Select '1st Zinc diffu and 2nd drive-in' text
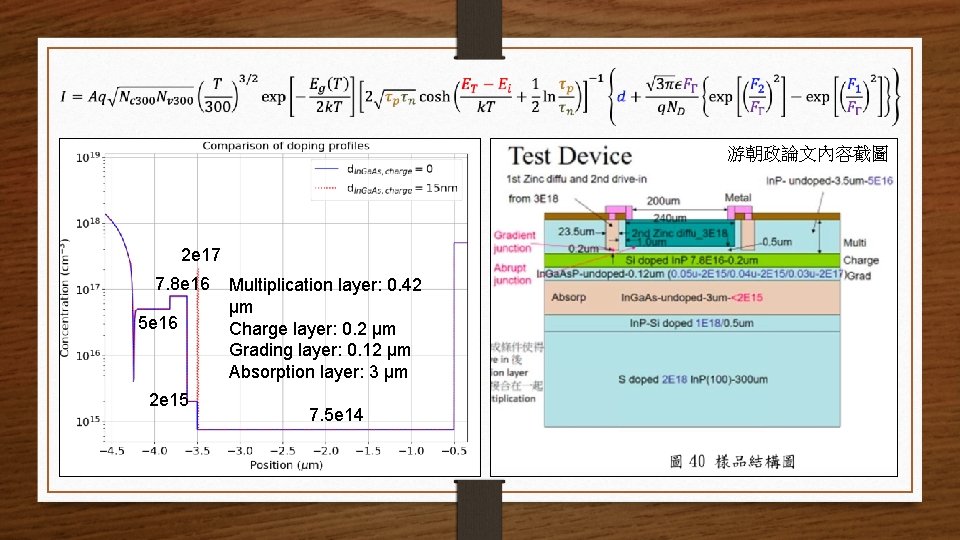960x540 pixels. pyautogui.click(x=576, y=179)
